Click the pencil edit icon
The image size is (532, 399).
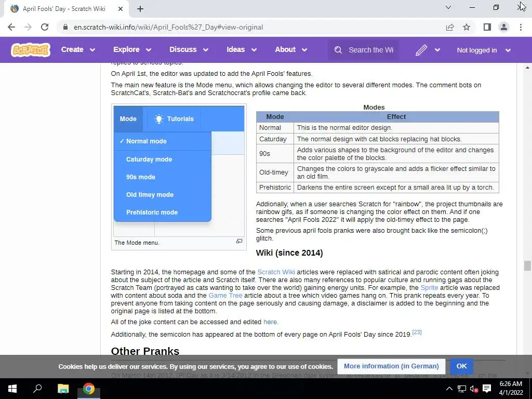pos(421,50)
